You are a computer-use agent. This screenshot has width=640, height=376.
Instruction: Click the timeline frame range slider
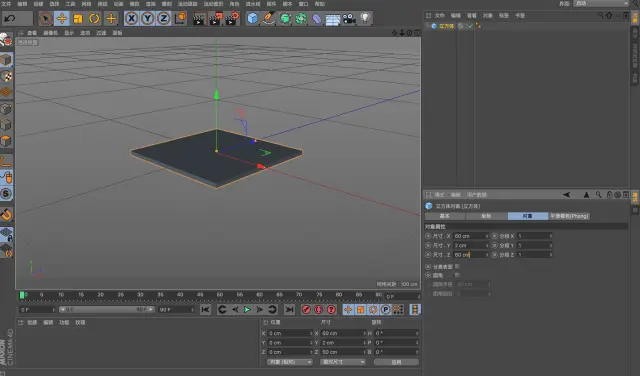tap(107, 310)
